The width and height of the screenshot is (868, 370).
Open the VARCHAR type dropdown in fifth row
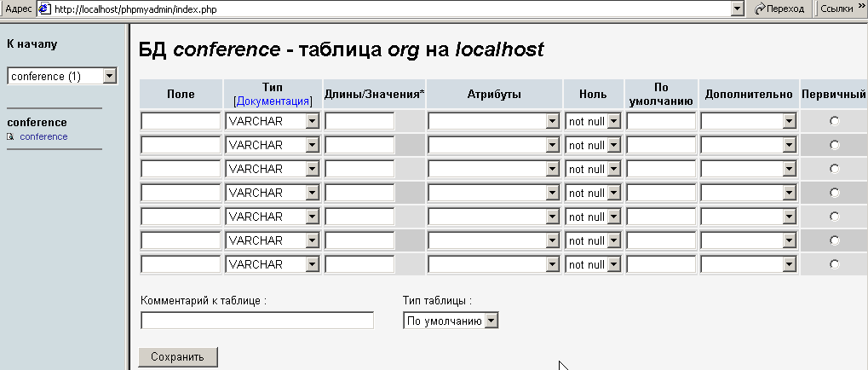[273, 217]
